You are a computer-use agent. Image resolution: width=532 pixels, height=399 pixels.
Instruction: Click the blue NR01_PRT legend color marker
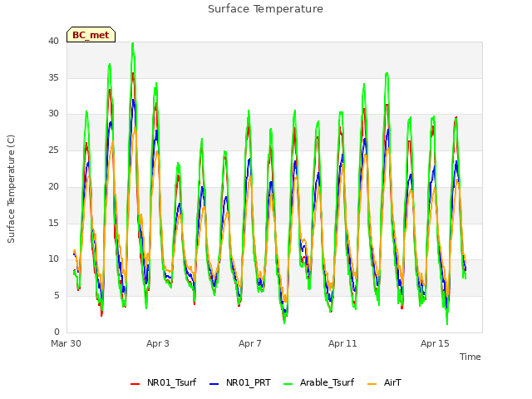[214, 384]
